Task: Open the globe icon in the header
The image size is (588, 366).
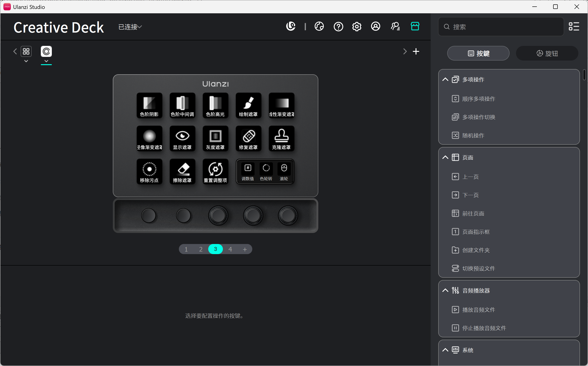Action: point(319,26)
